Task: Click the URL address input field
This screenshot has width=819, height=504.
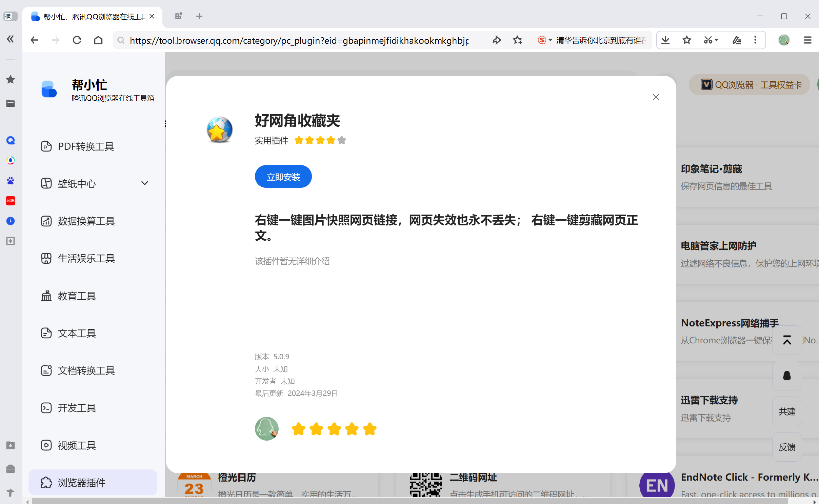Action: point(298,40)
